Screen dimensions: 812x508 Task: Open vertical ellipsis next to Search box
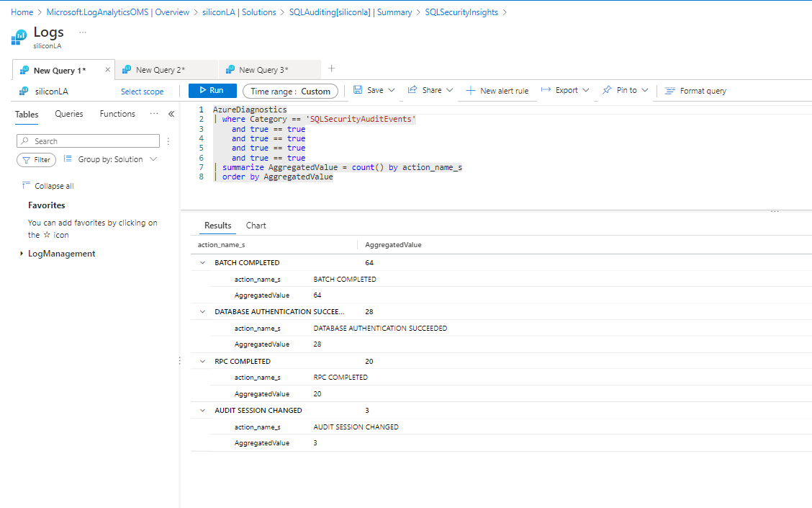tap(168, 141)
